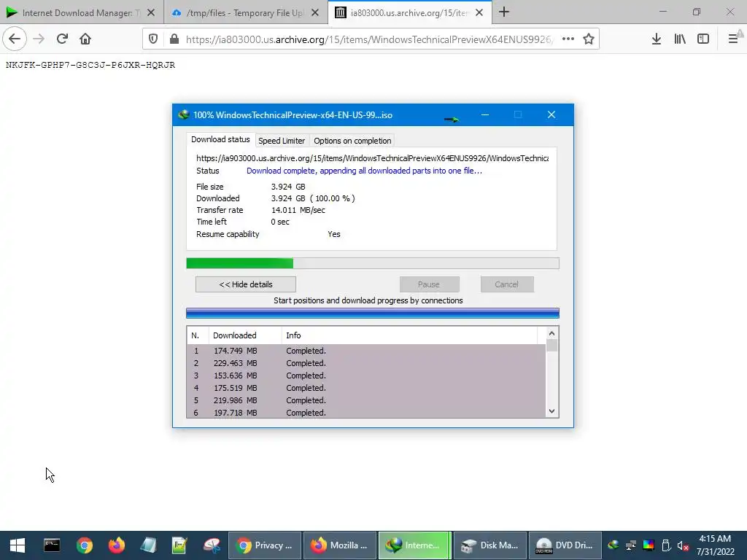The width and height of the screenshot is (747, 560).
Task: Switch to Internet Download Manager browser tab
Action: [76, 13]
